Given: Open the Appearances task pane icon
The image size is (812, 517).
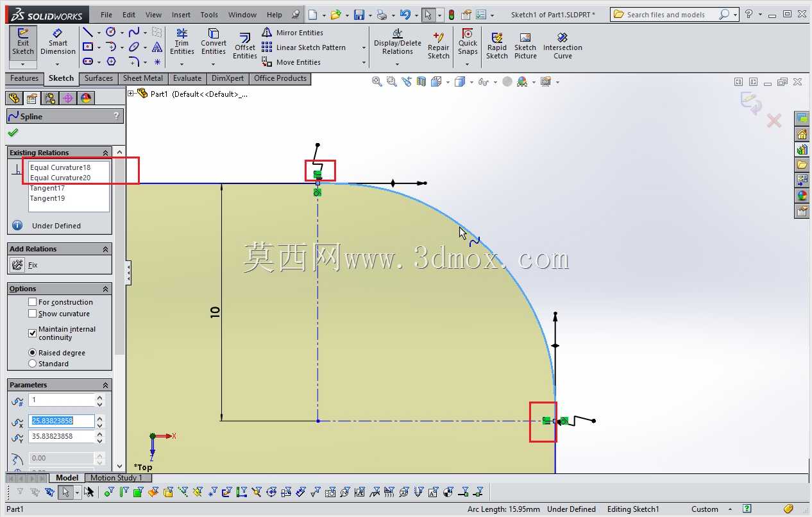Looking at the screenshot, I should (802, 196).
